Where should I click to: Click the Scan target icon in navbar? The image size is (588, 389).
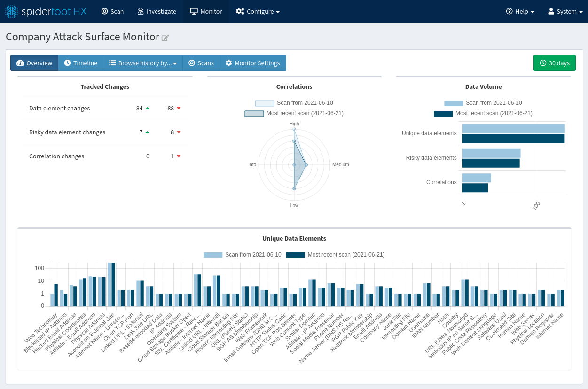click(x=104, y=11)
